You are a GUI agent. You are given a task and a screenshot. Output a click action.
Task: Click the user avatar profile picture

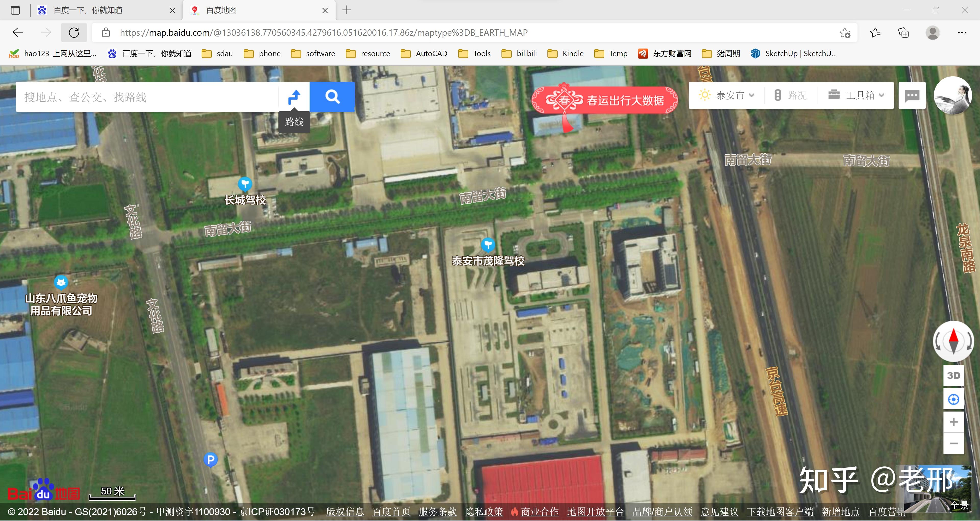click(953, 95)
